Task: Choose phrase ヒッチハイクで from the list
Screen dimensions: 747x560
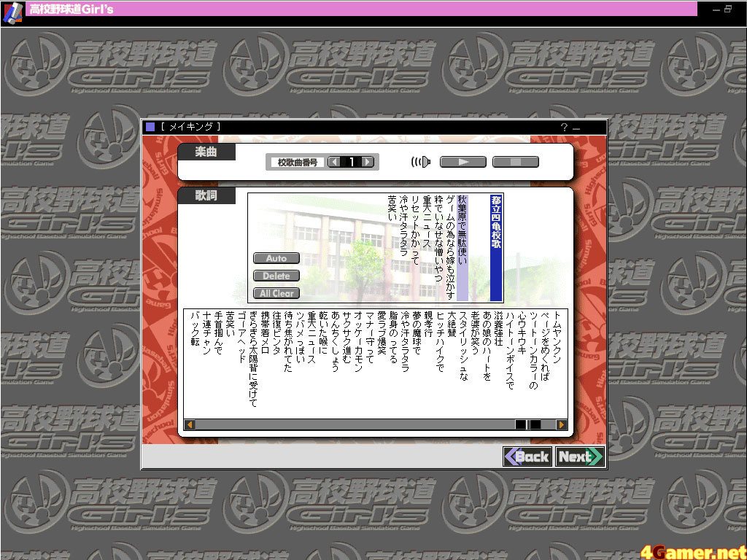Action: pyautogui.click(x=440, y=341)
